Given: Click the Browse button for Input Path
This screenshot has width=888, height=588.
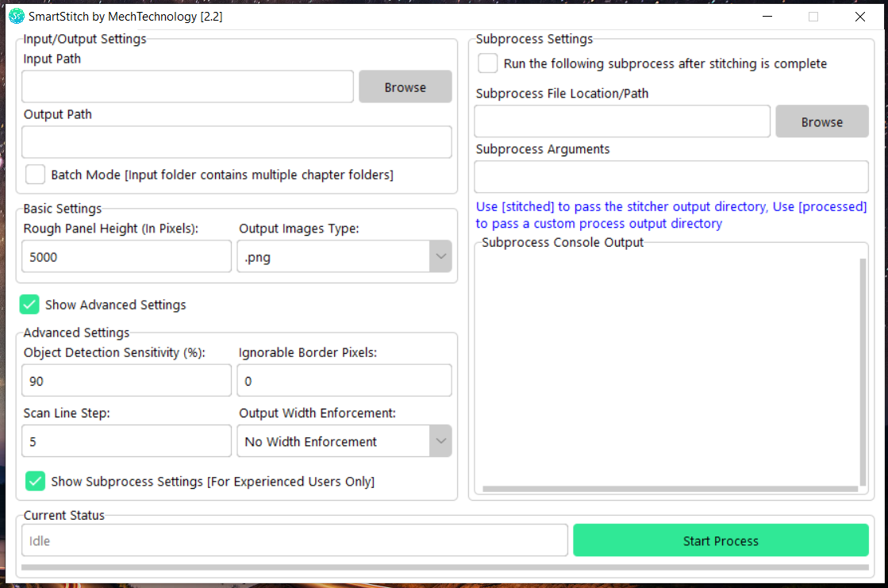Looking at the screenshot, I should pyautogui.click(x=406, y=86).
